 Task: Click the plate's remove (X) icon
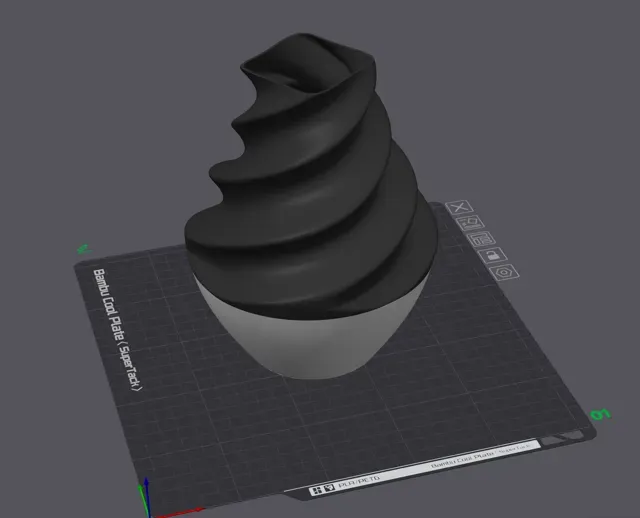[460, 207]
